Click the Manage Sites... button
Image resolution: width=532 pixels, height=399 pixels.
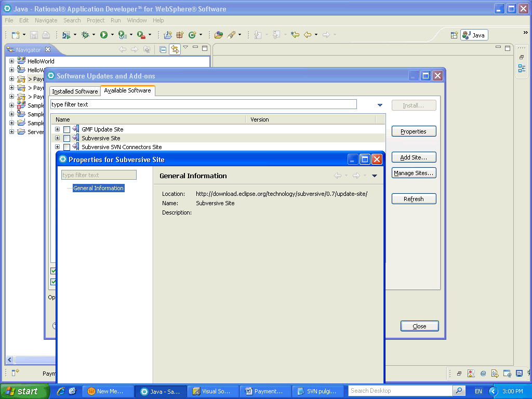[414, 173]
